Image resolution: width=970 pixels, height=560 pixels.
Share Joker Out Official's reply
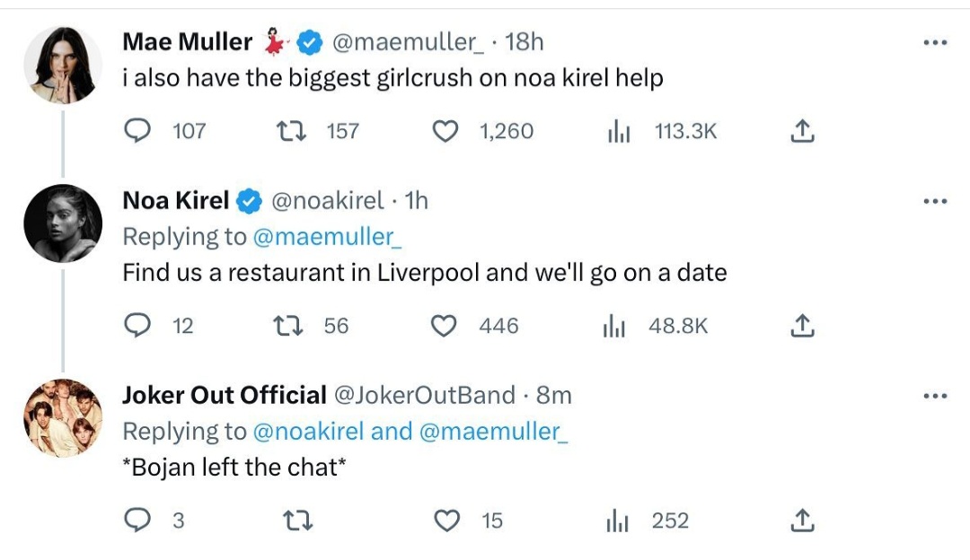801,521
